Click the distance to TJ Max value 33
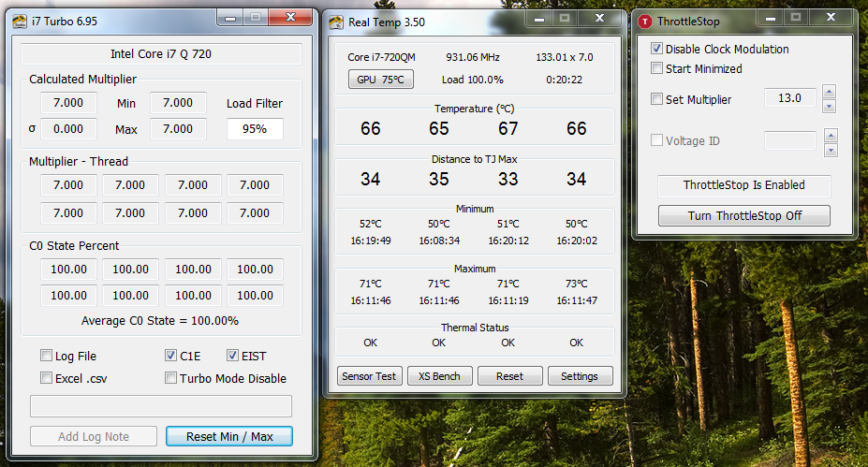This screenshot has height=467, width=868. (x=508, y=179)
